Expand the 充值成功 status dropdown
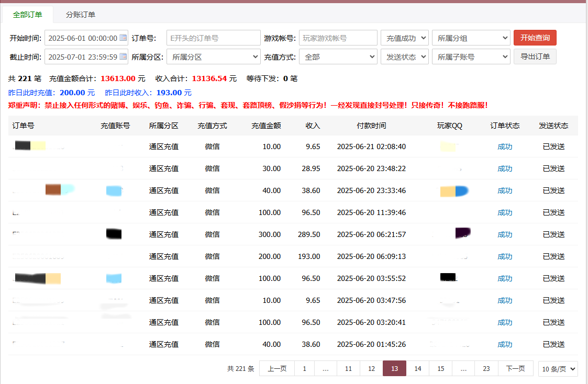This screenshot has height=384, width=588. (x=404, y=38)
